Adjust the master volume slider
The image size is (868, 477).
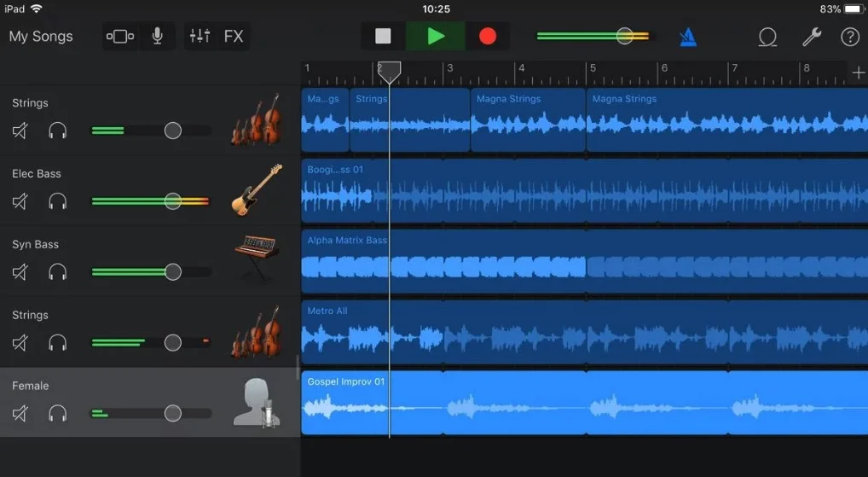tap(624, 37)
